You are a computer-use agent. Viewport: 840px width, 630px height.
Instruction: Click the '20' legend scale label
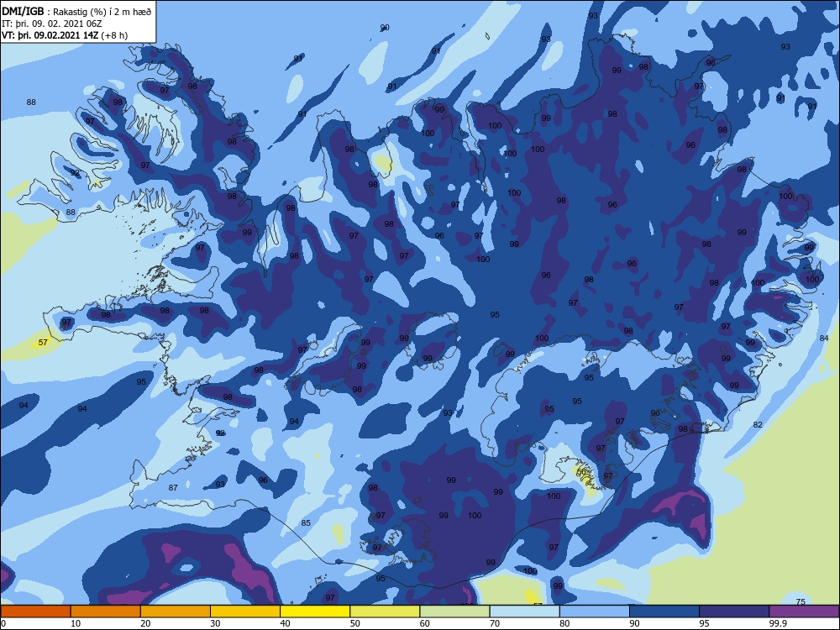point(145,623)
